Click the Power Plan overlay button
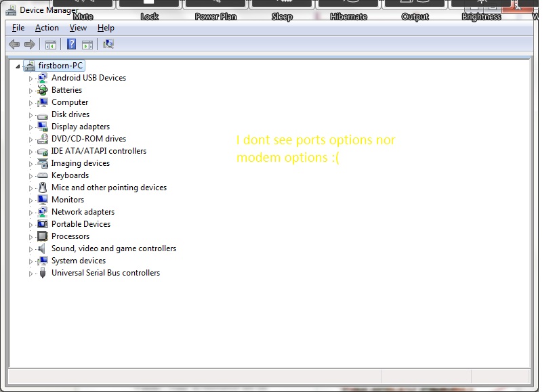555x392 pixels. click(215, 9)
